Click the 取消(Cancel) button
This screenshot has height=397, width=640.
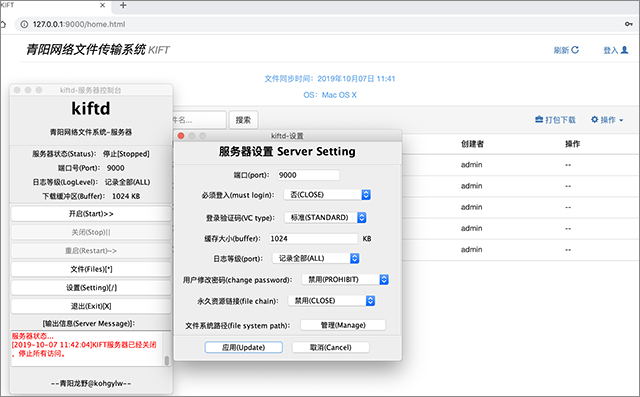(331, 347)
